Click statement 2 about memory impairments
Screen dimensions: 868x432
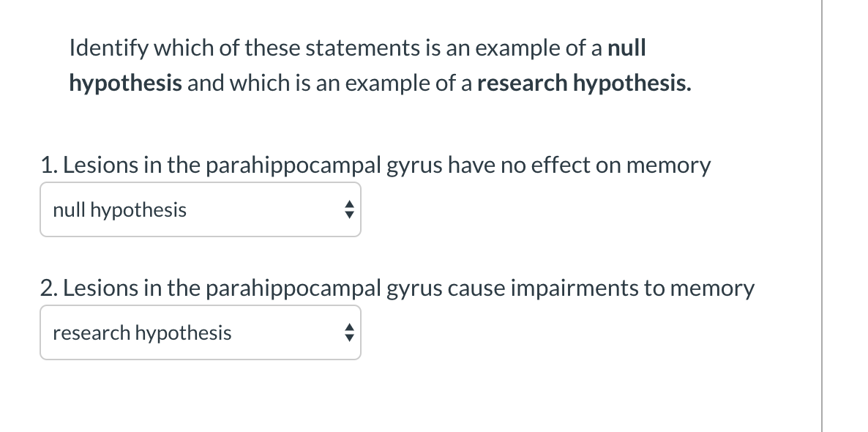(x=397, y=288)
